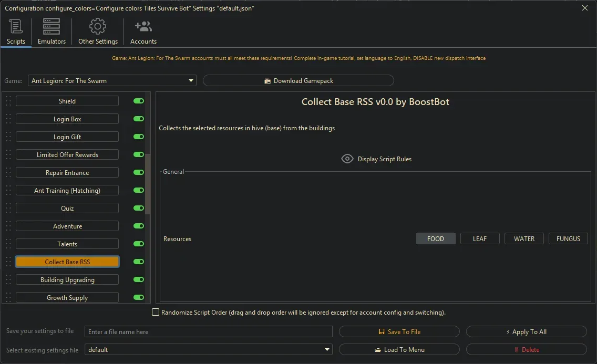Click the drag handle next to Collect Base RSS
The width and height of the screenshot is (597, 364).
[x=8, y=262]
